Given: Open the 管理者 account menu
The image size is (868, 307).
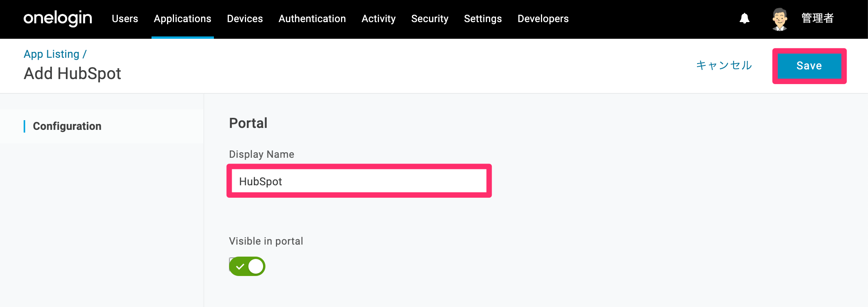Looking at the screenshot, I should coord(817,18).
